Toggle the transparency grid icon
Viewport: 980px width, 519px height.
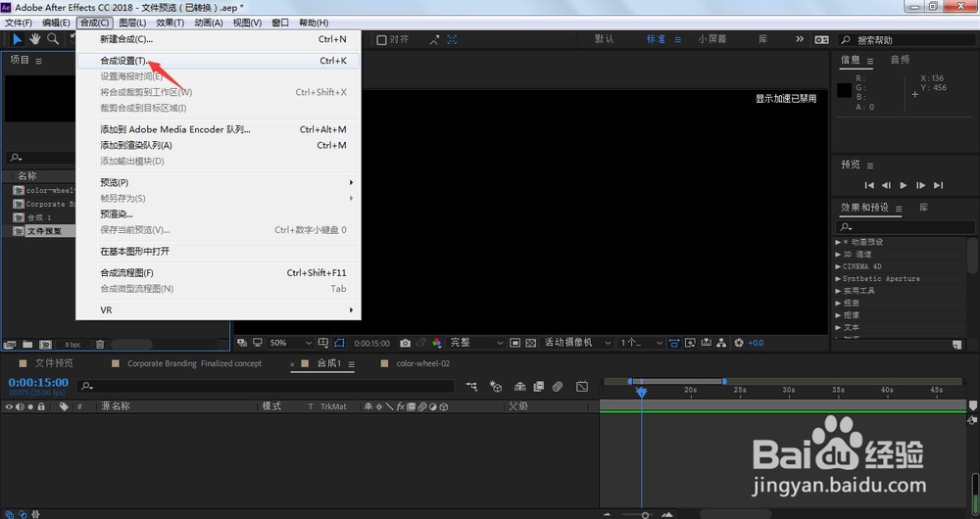[x=530, y=343]
